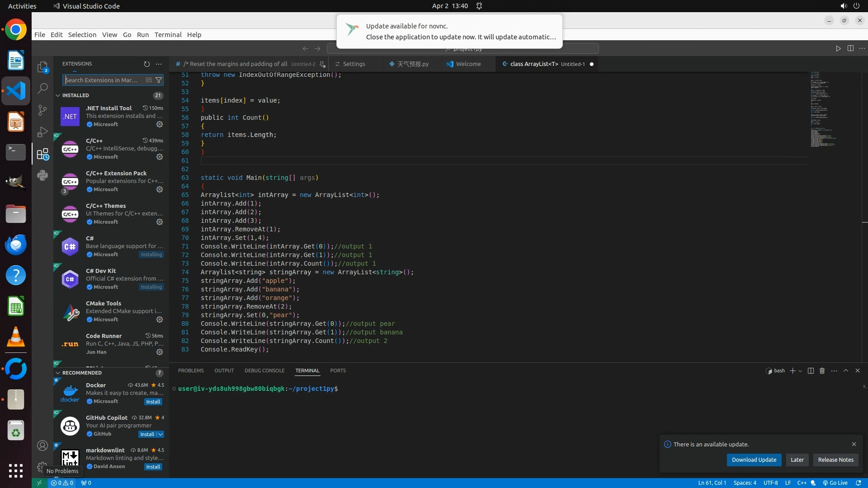Open the Search view in activity bar
Screen dimensions: 868x488
pos(42,89)
